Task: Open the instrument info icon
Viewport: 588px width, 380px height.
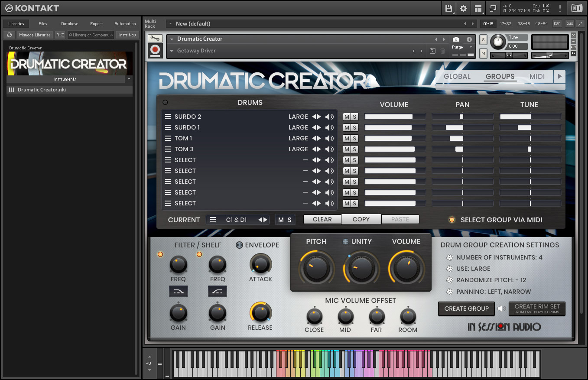Action: 469,39
